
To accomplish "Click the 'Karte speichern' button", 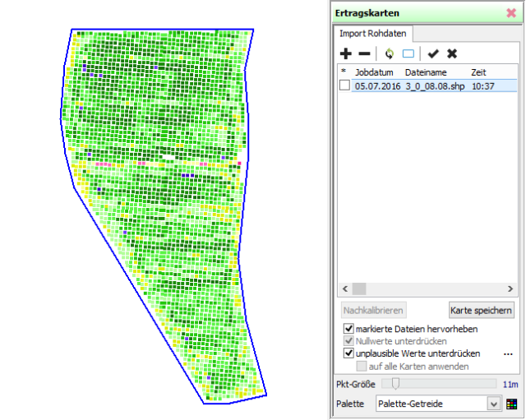I will (482, 310).
